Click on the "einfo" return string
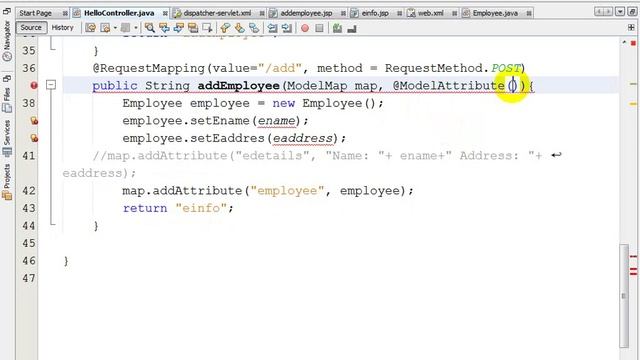Image resolution: width=640 pixels, height=360 pixels. (201, 208)
